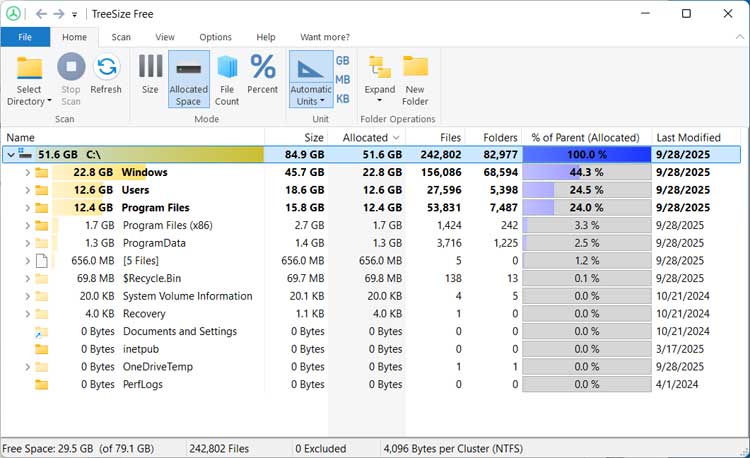The width and height of the screenshot is (750, 458).
Task: Select the Recovery row name
Action: [144, 314]
